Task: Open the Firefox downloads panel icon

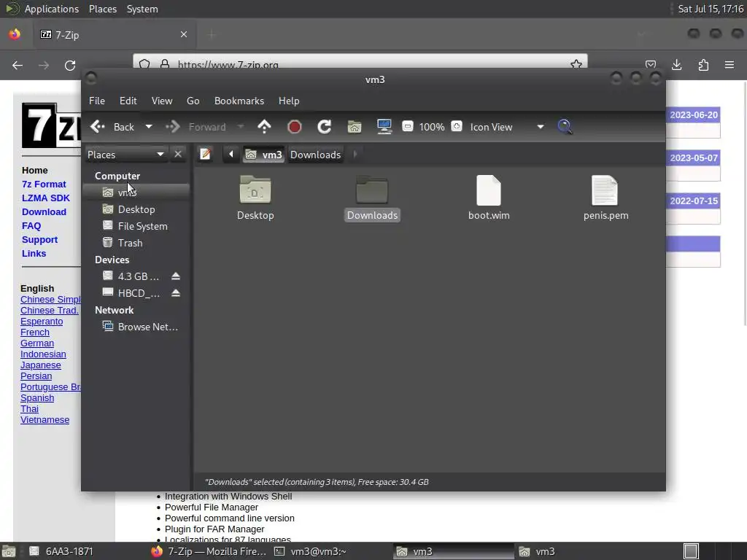Action: [x=676, y=65]
